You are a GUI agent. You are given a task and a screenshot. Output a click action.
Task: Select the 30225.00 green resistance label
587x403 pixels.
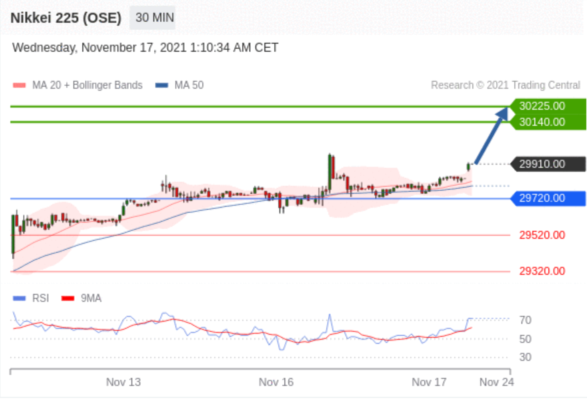coord(548,106)
